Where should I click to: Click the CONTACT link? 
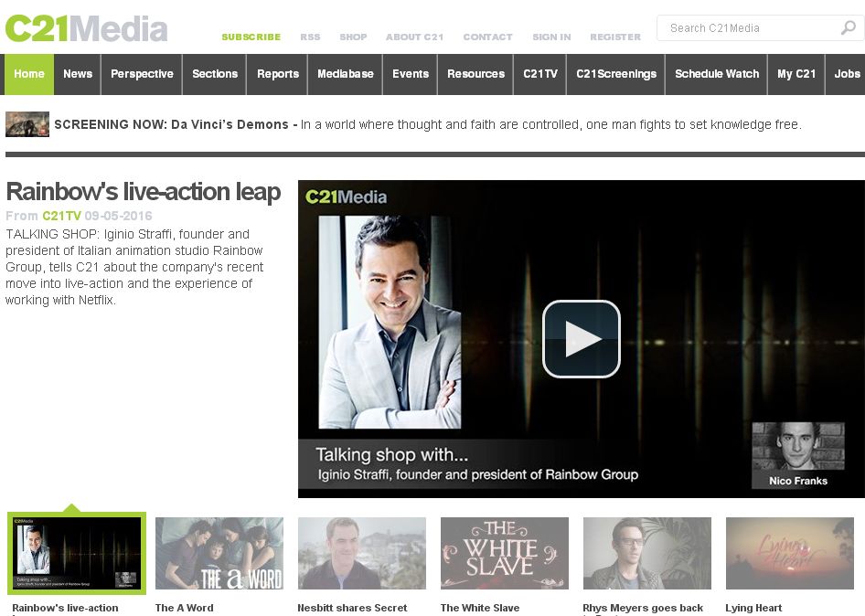pyautogui.click(x=487, y=37)
